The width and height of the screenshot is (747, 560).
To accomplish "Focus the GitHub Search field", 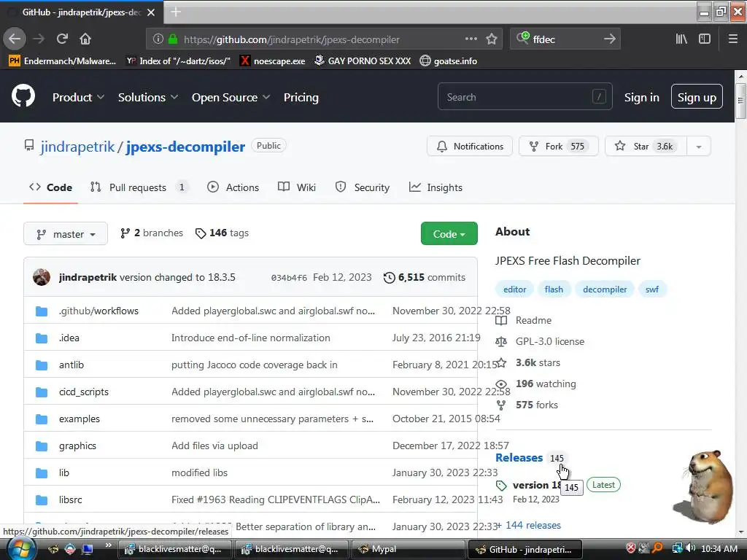I will click(x=525, y=97).
